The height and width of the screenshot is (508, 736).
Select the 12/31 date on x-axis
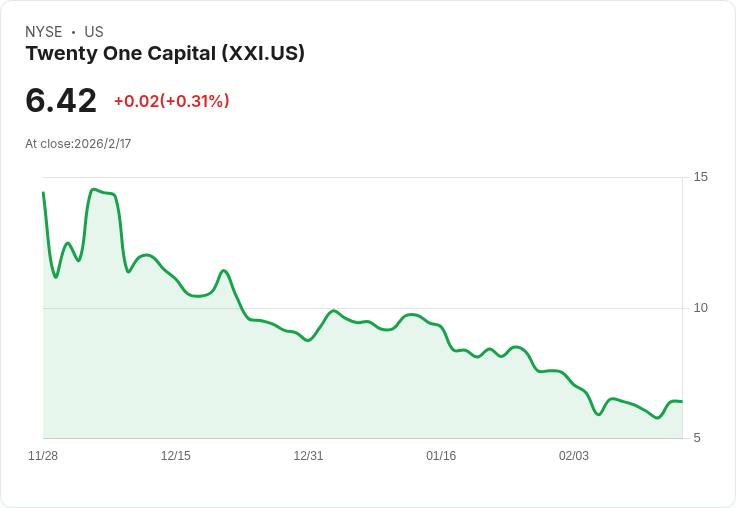click(308, 455)
